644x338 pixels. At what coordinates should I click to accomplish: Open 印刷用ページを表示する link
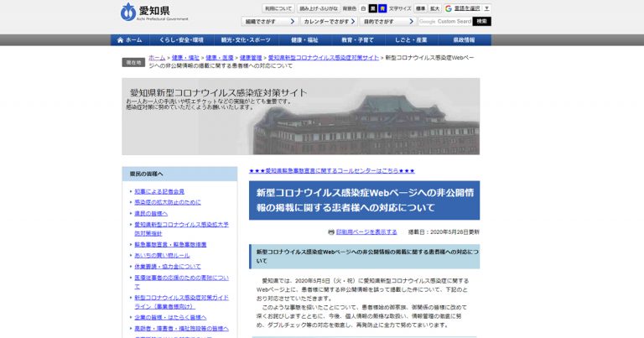366,232
